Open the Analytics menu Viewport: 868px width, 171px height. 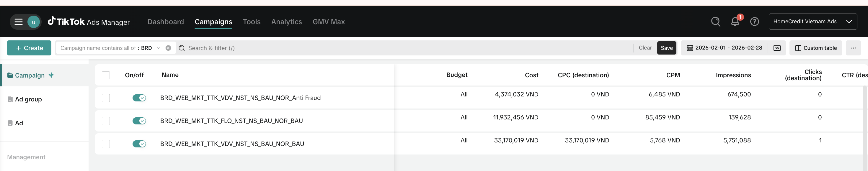(x=286, y=22)
